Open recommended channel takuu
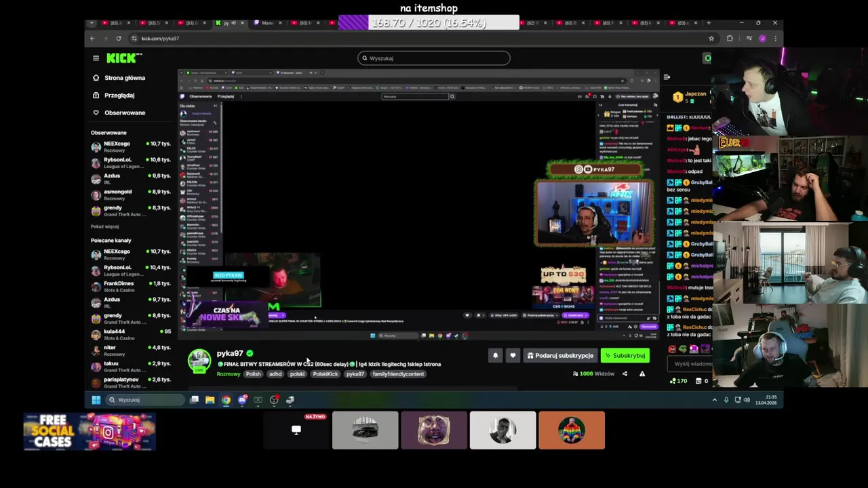Viewport: 868px width, 488px height. 131,367
